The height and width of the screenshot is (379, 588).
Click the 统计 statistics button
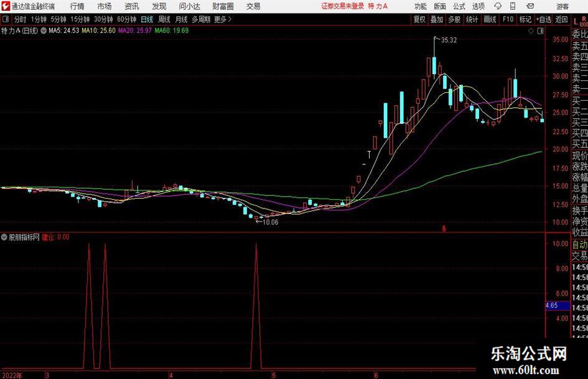[x=472, y=19]
